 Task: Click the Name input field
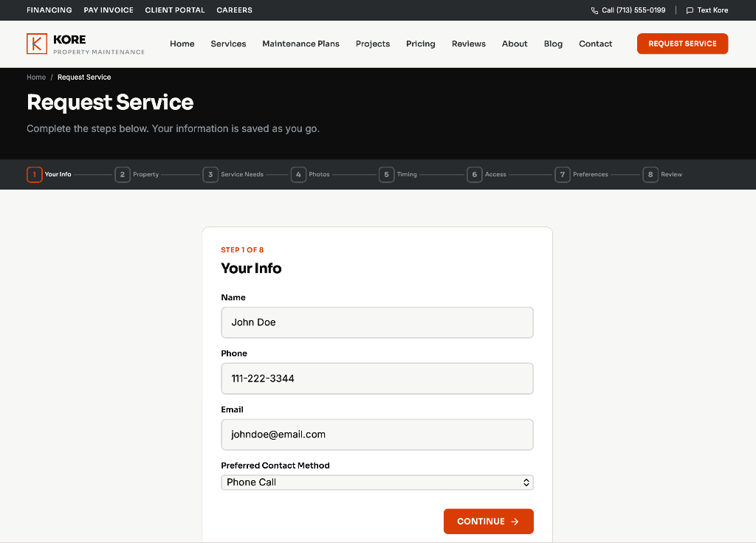[377, 322]
